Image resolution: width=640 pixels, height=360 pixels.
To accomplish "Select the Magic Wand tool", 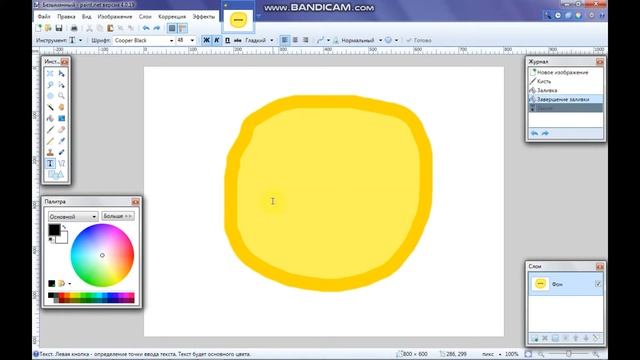I will point(50,107).
